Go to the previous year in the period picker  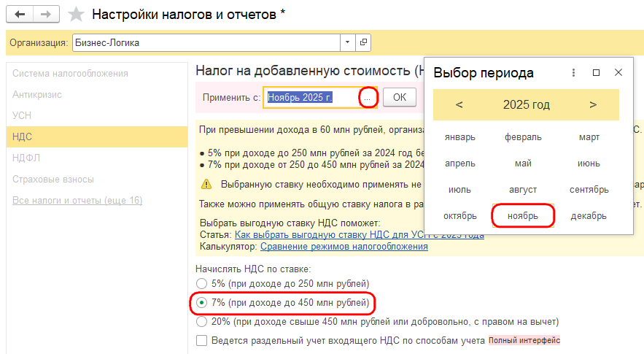point(459,105)
